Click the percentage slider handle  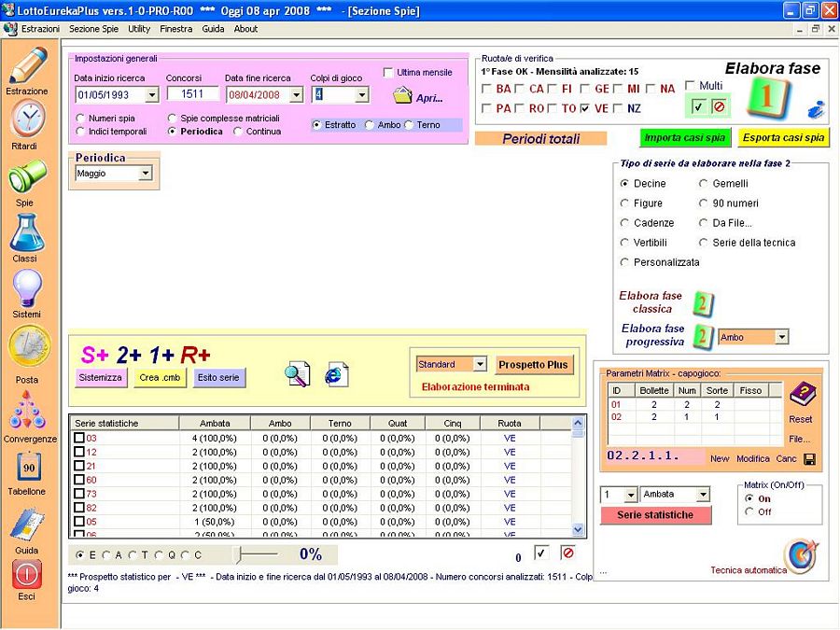[x=240, y=554]
